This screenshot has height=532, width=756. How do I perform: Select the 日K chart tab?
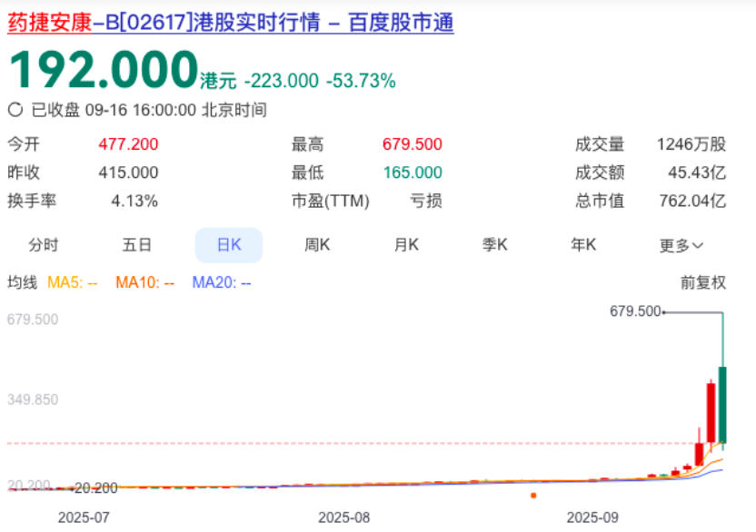pos(229,245)
